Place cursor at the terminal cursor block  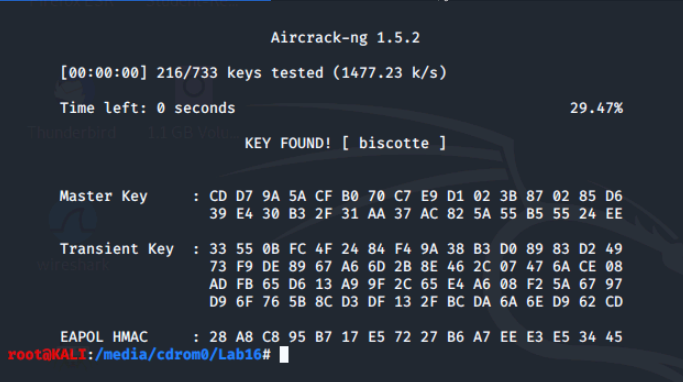pyautogui.click(x=284, y=355)
